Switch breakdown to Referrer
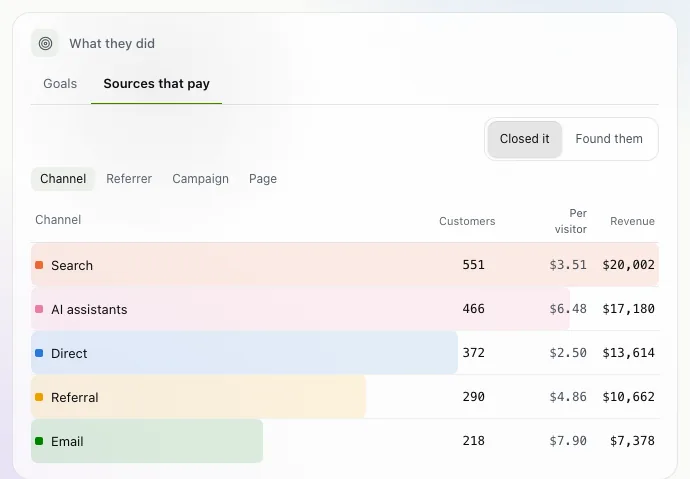The image size is (690, 479). (129, 179)
